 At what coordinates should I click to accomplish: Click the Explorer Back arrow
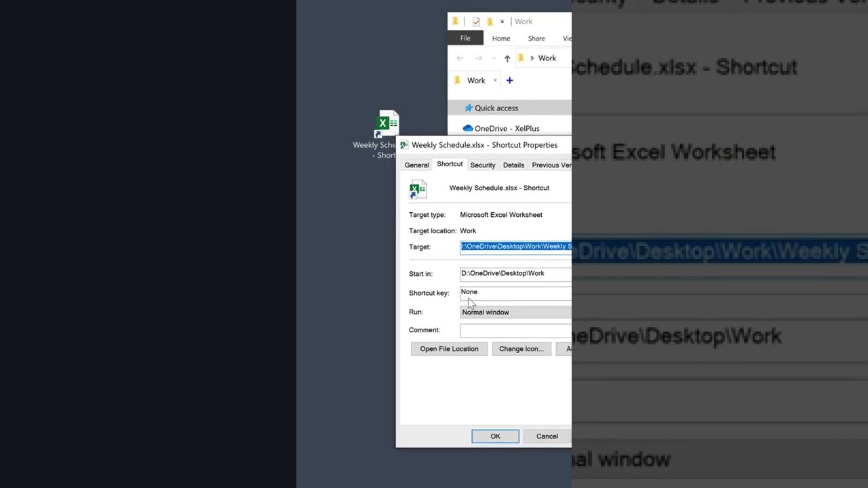pyautogui.click(x=460, y=58)
